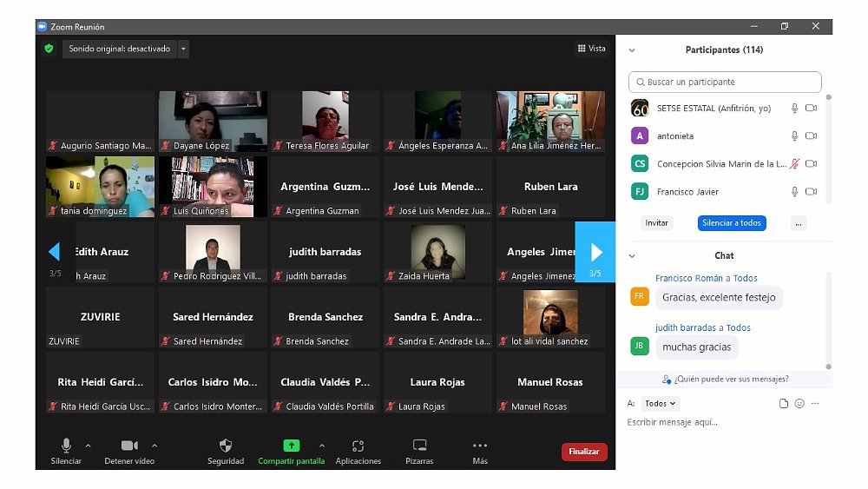Image resolution: width=868 pixels, height=489 pixels.
Task: Unmute Concepcion Silvia Marin's microphone
Action: [x=794, y=164]
